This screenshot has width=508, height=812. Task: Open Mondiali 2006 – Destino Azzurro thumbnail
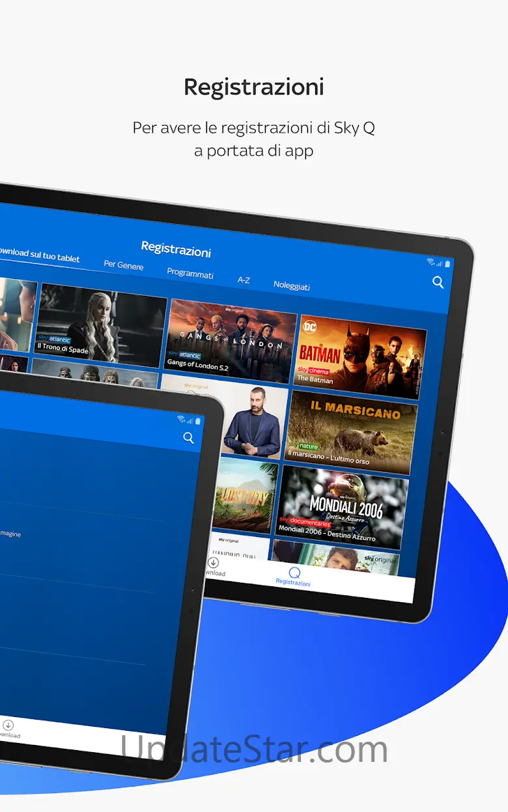[x=343, y=507]
